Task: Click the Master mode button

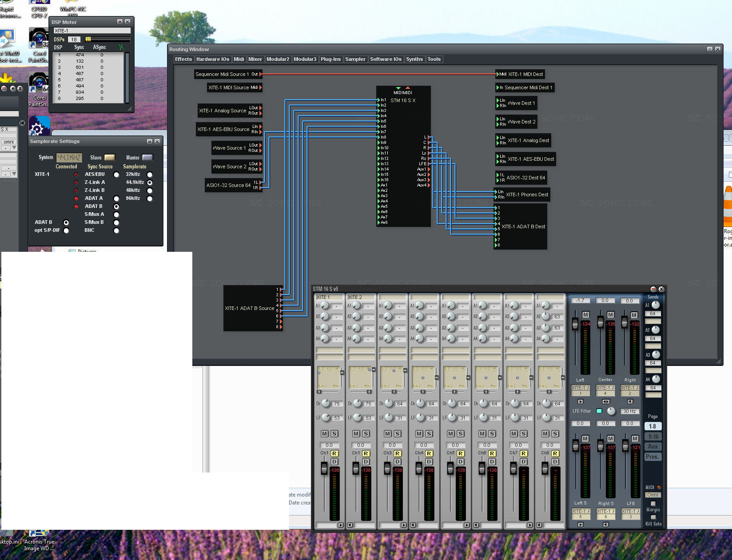Action: 147,157
